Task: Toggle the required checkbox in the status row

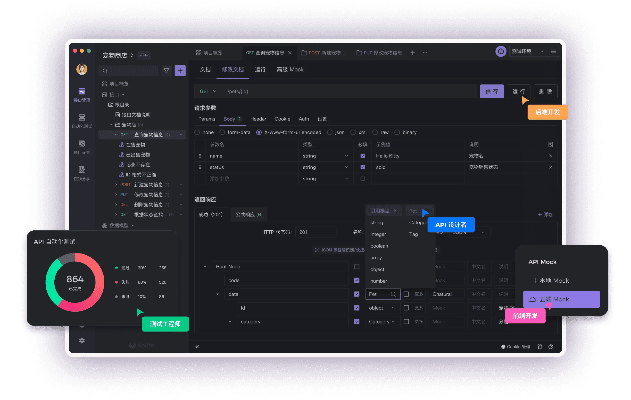Action: click(363, 167)
